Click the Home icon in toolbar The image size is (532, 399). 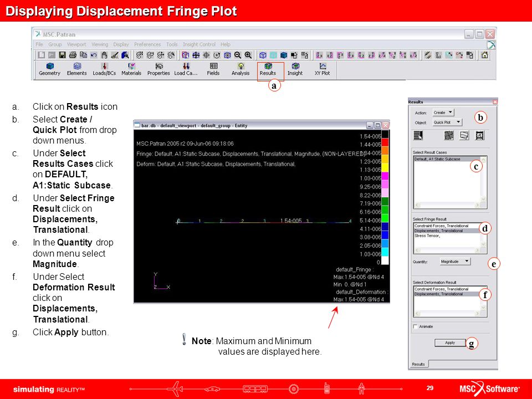click(485, 55)
